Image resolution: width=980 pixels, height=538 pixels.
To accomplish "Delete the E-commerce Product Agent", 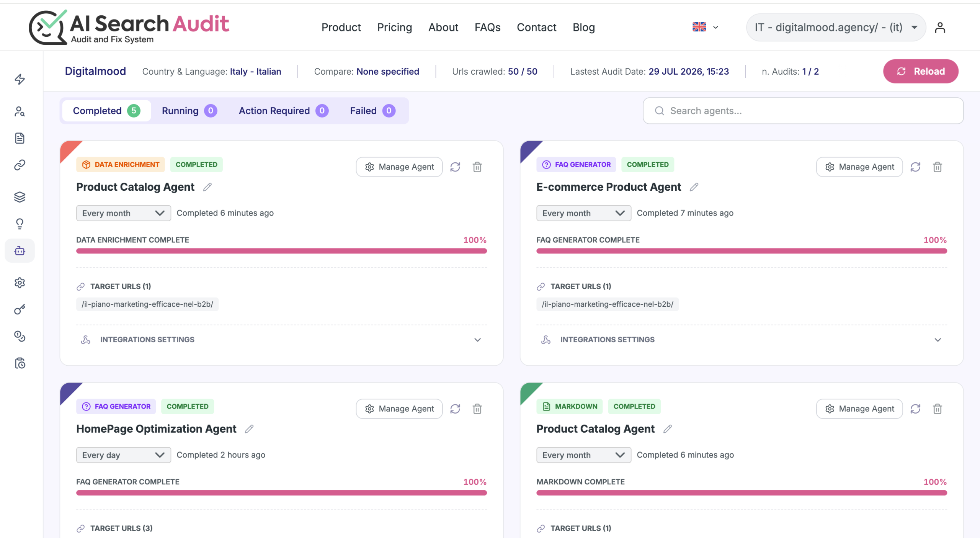I will (x=937, y=167).
